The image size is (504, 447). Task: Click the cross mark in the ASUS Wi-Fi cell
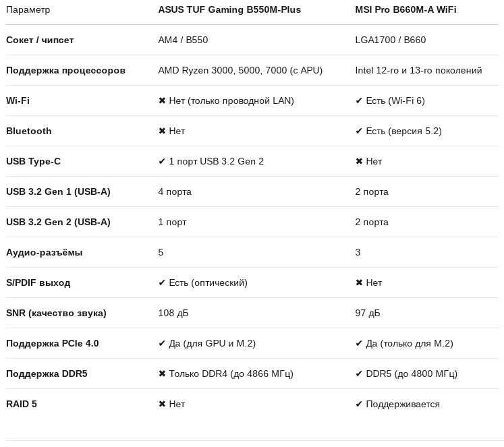pos(162,100)
